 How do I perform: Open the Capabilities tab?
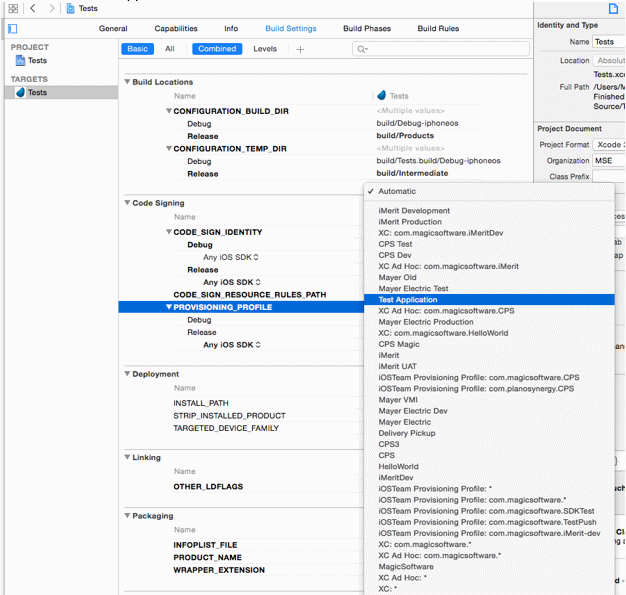(176, 28)
